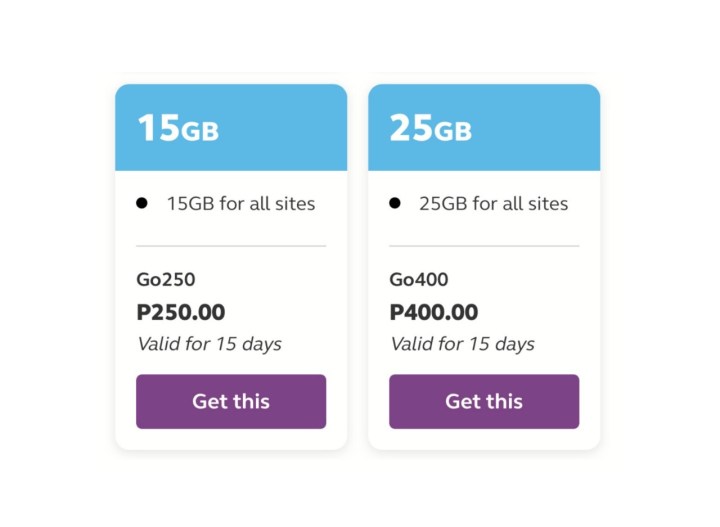Select the 25GB blue header banner

pos(484,128)
